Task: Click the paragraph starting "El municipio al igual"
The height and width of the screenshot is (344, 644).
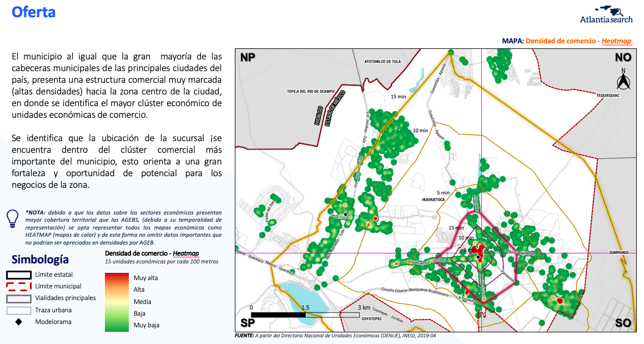Action: click(117, 86)
